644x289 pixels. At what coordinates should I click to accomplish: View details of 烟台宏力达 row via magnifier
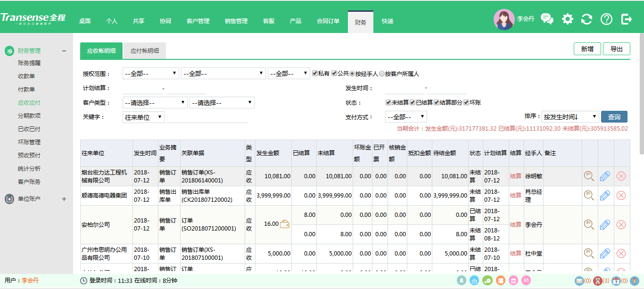[x=589, y=176]
